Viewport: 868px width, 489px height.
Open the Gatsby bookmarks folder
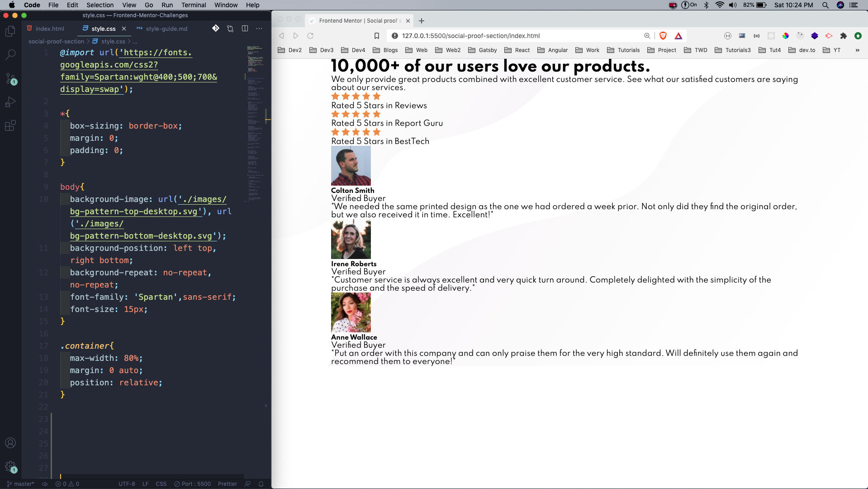pos(482,50)
